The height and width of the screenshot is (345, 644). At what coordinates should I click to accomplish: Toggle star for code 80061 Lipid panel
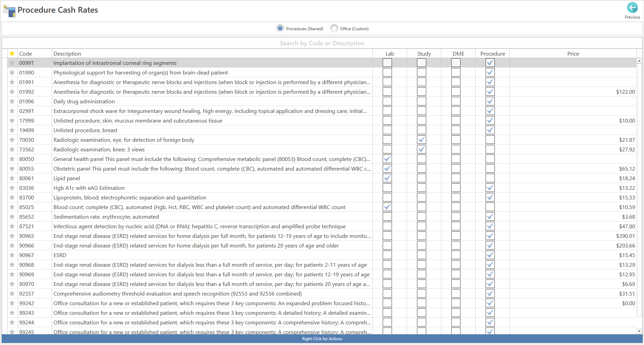click(x=12, y=178)
